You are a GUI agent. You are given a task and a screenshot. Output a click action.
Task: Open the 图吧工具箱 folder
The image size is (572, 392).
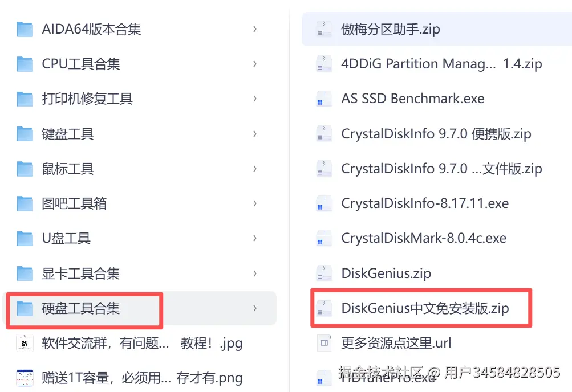(x=74, y=203)
